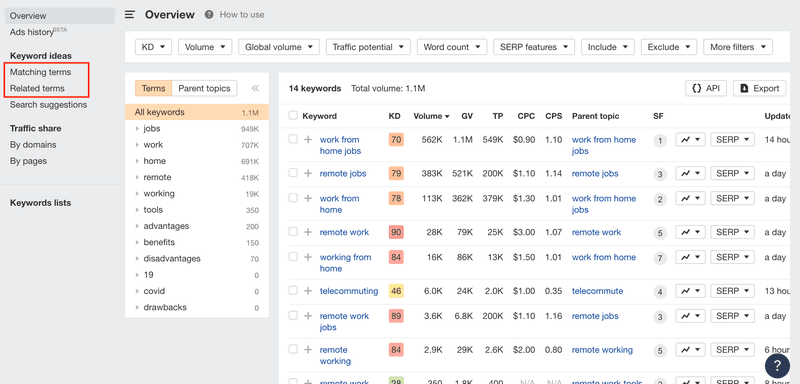Click SF badge 4 in telecommuting row
The height and width of the screenshot is (384, 800).
[660, 292]
